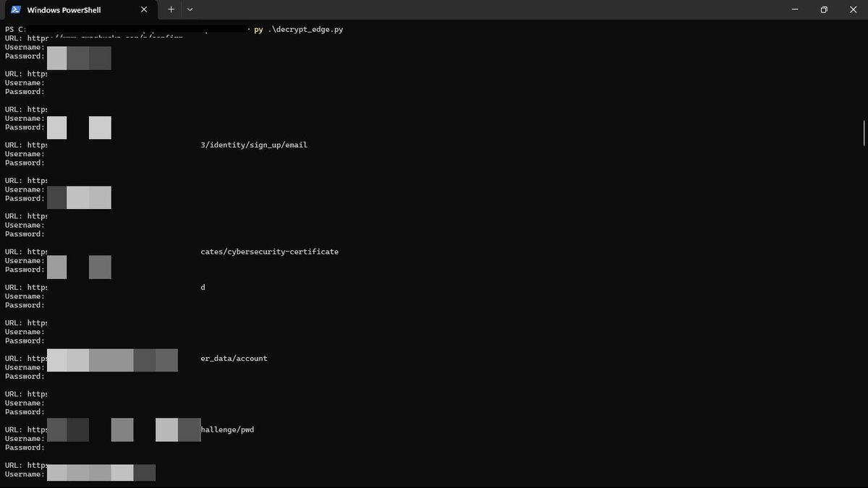Click the PS C: prompt text
This screenshot has height=488, width=868.
coord(14,30)
